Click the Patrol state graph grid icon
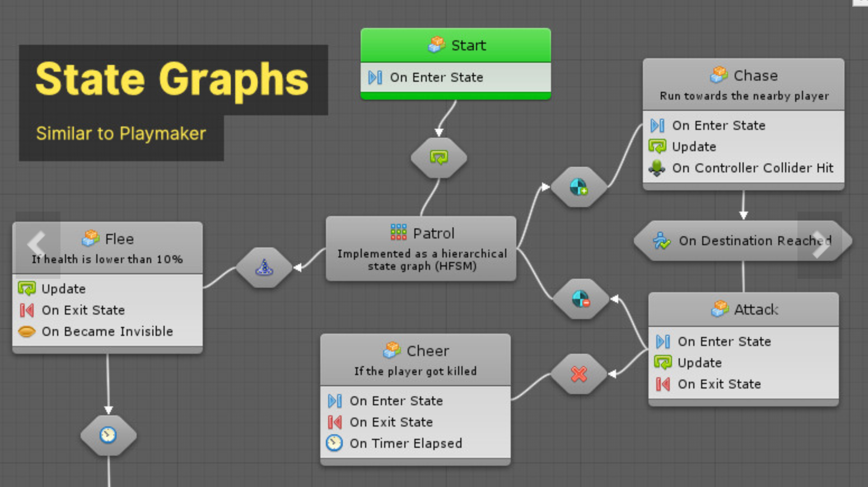 [398, 232]
